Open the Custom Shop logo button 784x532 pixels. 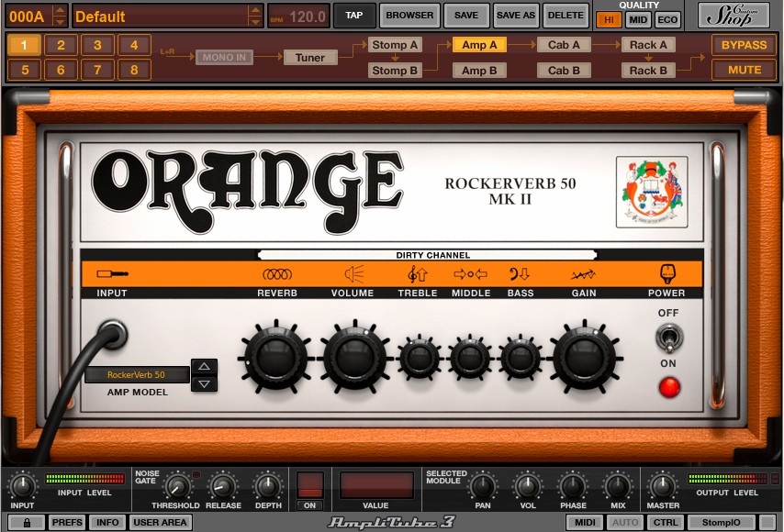[x=734, y=15]
